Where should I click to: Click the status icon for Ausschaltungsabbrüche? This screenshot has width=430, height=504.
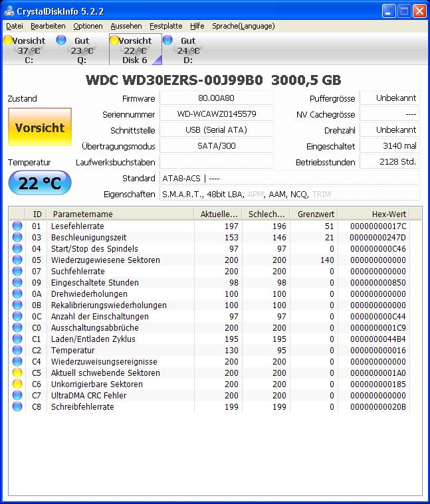(x=17, y=327)
